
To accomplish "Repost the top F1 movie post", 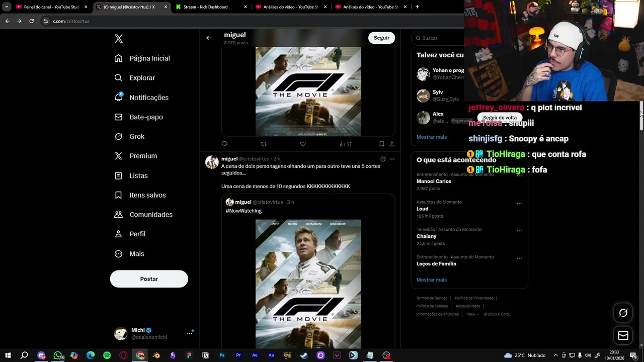I will tap(264, 144).
